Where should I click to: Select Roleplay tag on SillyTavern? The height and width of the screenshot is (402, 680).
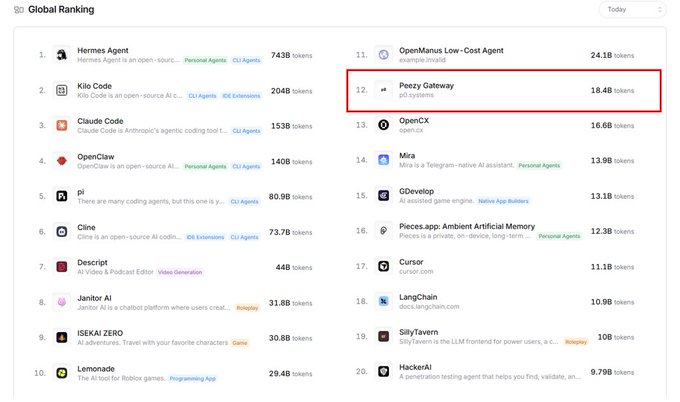[575, 342]
